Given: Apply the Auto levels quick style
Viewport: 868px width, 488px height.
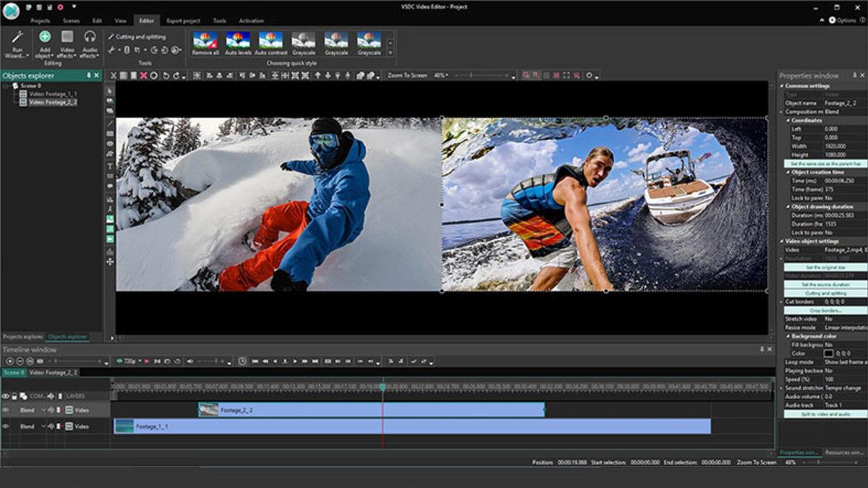Looking at the screenshot, I should pyautogui.click(x=237, y=40).
